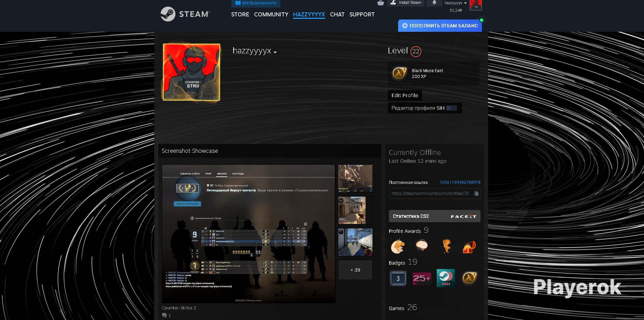This screenshot has height=320, width=644.
Task: Click the Last Online 12 mins ago text
Action: pyautogui.click(x=418, y=161)
